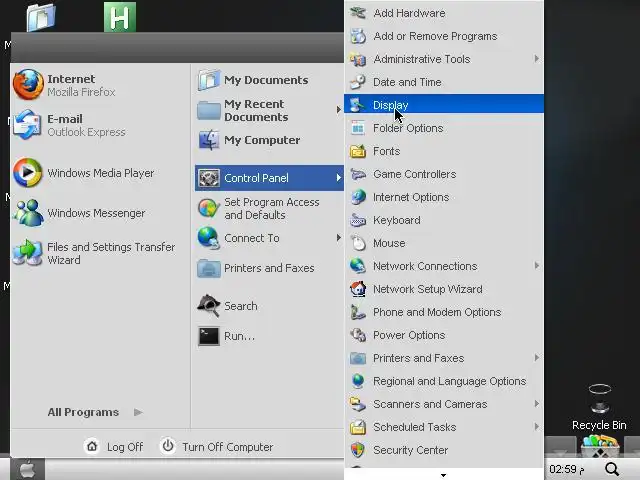
Task: Open Internet Options from Control Panel menu
Action: (444, 197)
